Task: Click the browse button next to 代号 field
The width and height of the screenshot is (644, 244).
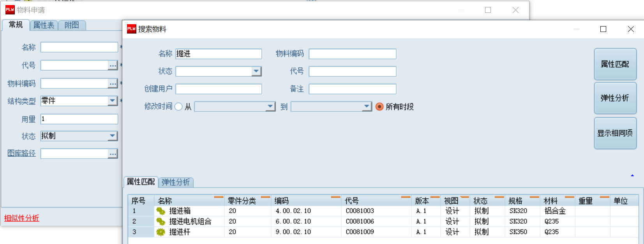Action: [x=113, y=65]
